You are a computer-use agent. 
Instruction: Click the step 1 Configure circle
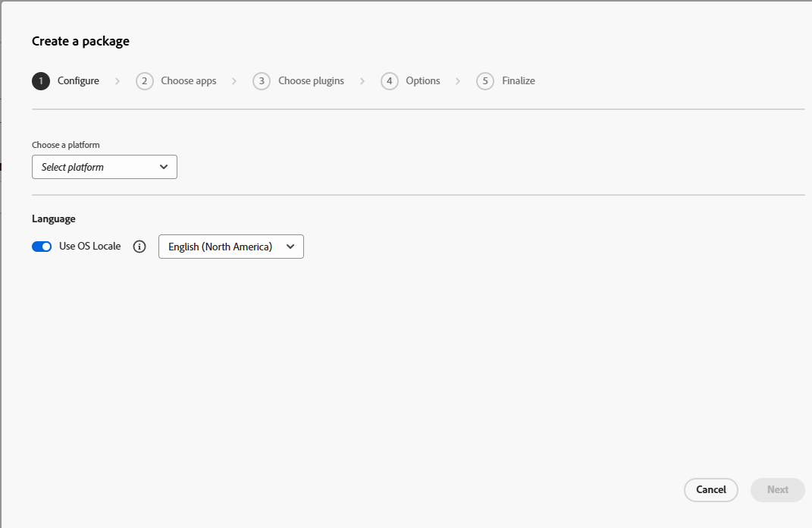[41, 80]
